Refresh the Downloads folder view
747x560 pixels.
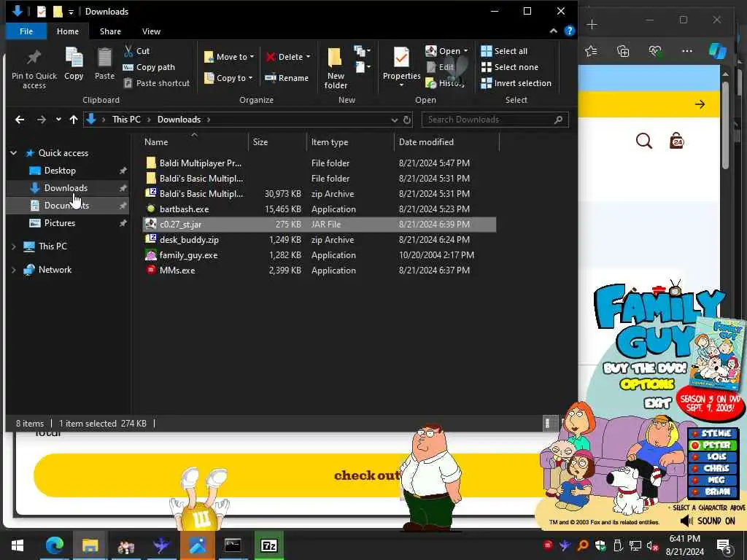coord(407,120)
